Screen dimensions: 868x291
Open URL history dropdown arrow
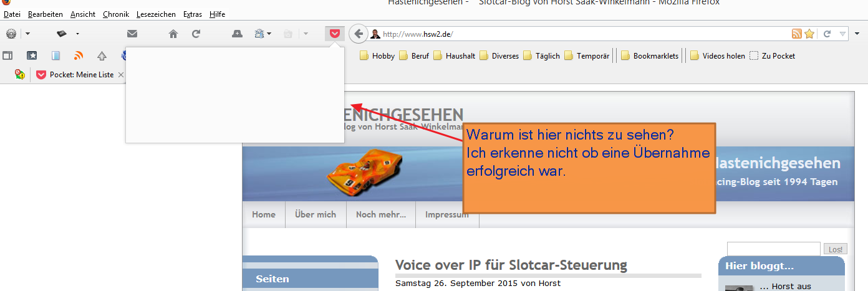[842, 34]
